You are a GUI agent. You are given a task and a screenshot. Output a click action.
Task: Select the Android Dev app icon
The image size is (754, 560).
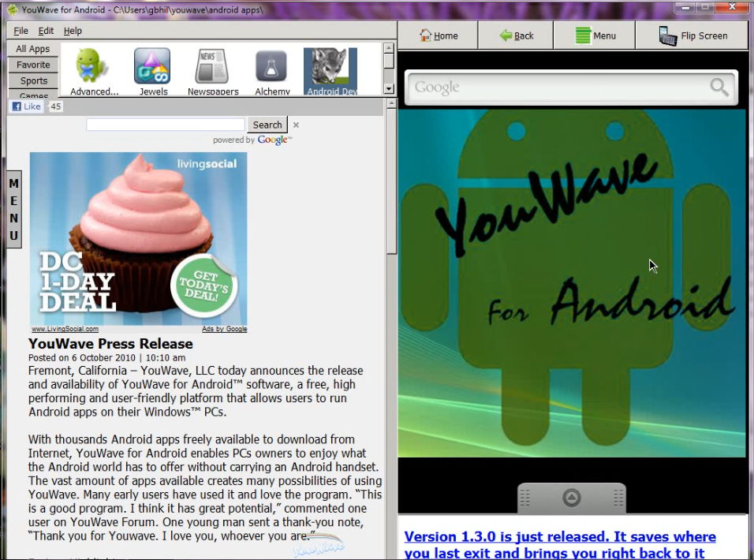pyautogui.click(x=330, y=72)
